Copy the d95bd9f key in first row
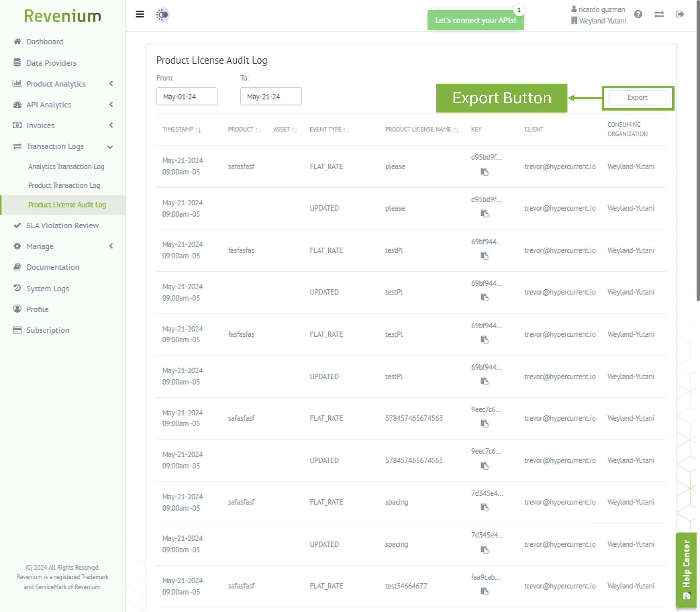 pyautogui.click(x=484, y=172)
